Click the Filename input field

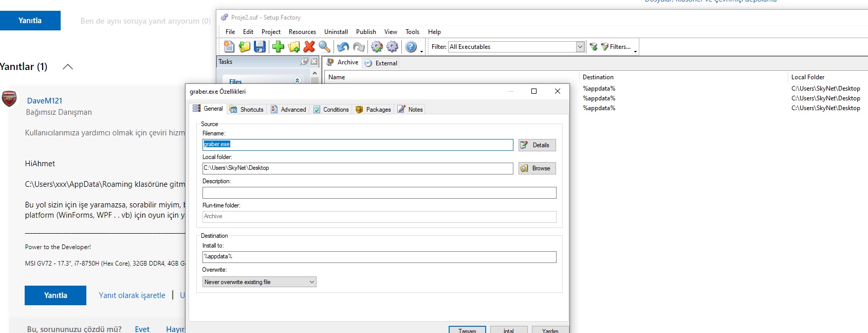point(358,145)
